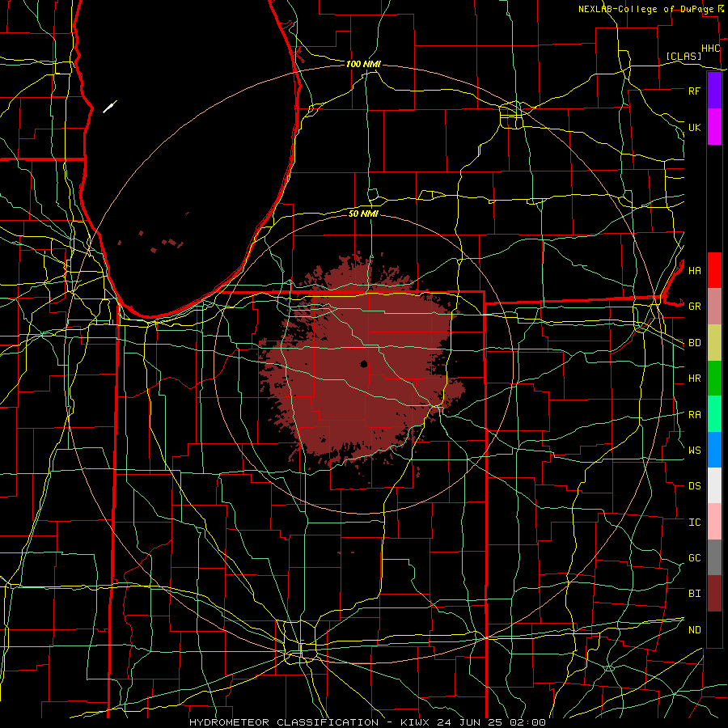Click the white DS legend color swatch

[714, 485]
